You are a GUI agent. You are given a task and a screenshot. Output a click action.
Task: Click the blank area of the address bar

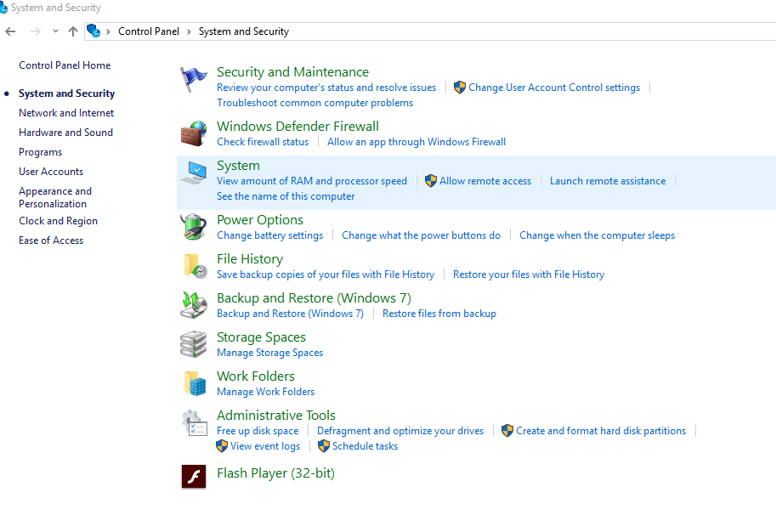click(x=530, y=31)
